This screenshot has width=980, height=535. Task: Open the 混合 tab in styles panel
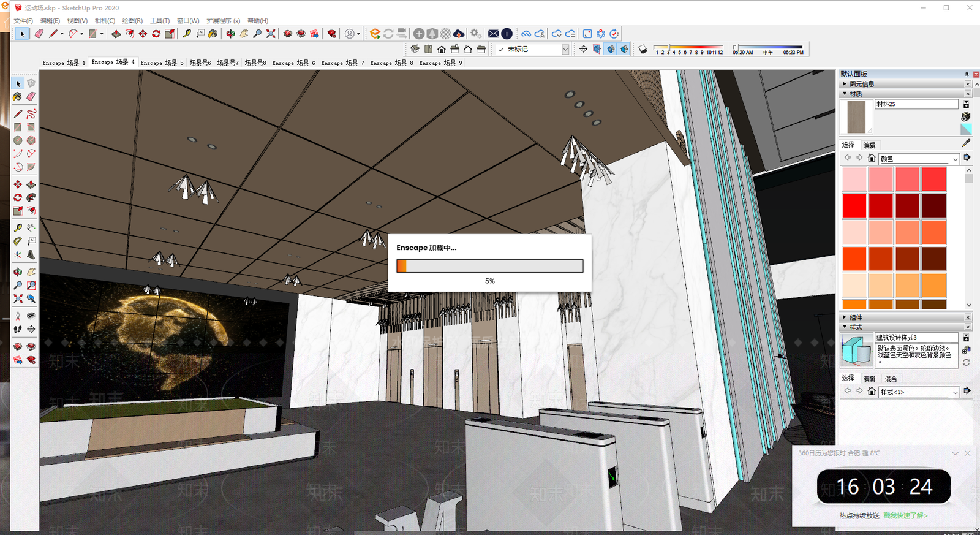pyautogui.click(x=891, y=379)
